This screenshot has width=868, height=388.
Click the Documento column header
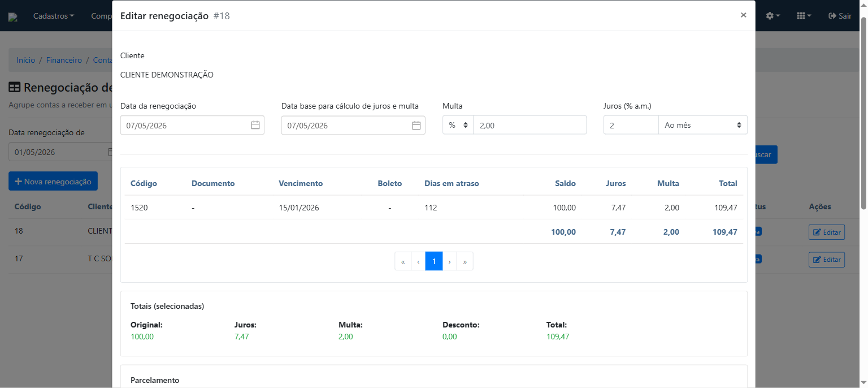pyautogui.click(x=213, y=183)
